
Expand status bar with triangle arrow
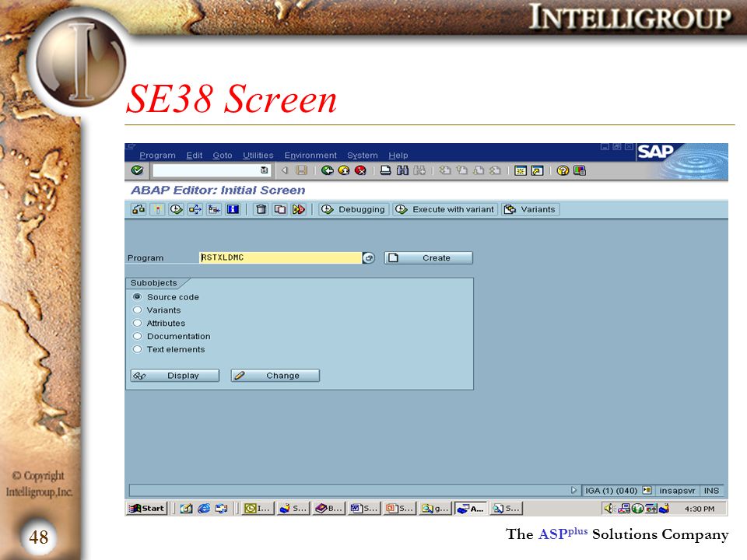[573, 490]
